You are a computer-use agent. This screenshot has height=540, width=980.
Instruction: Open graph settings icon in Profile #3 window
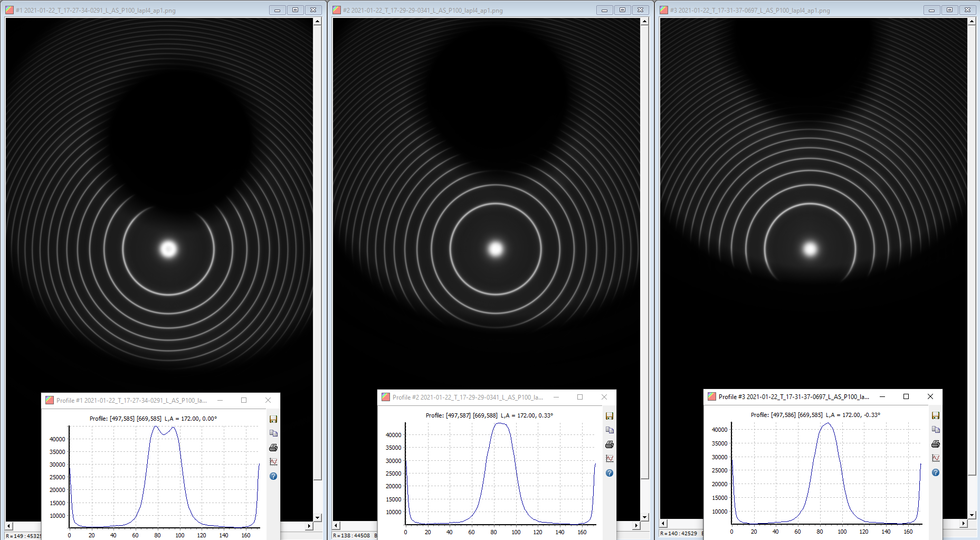936,458
